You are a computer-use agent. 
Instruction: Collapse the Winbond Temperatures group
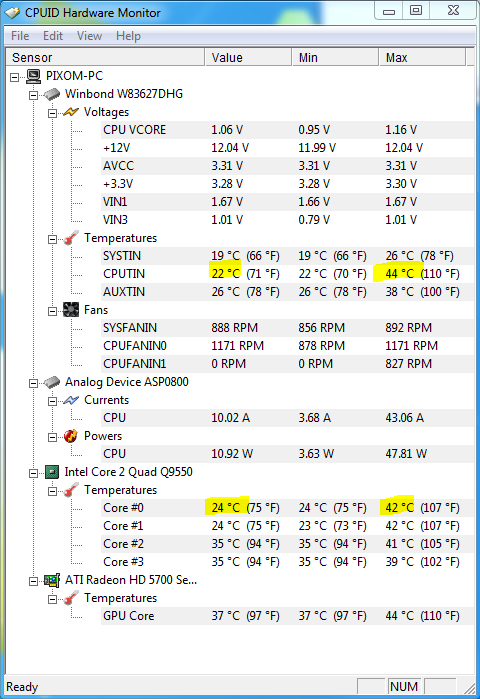(52, 239)
